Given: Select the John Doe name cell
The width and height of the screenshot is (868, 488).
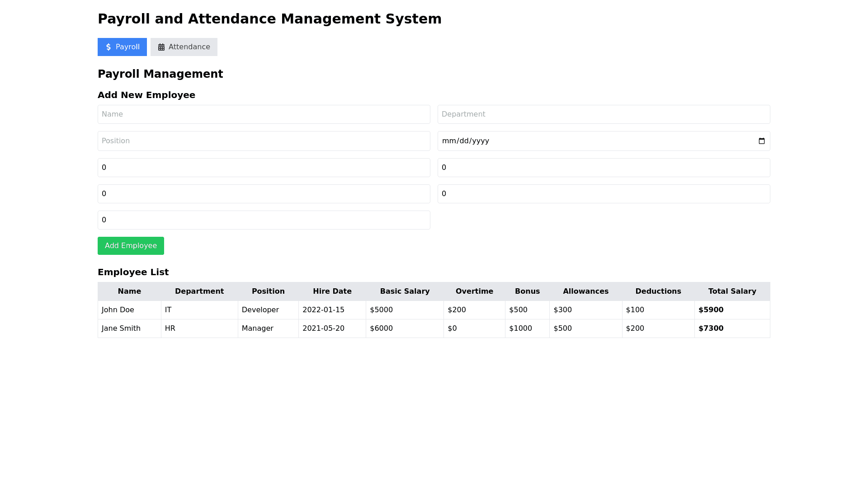Looking at the screenshot, I should pos(118,310).
